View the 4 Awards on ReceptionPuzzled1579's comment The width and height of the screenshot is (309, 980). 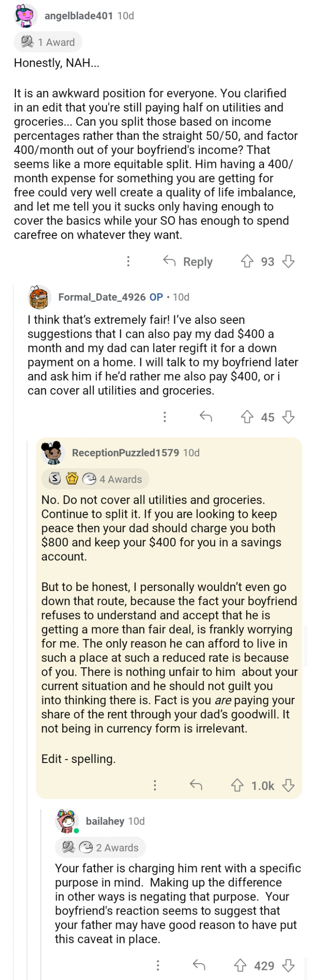point(95,479)
